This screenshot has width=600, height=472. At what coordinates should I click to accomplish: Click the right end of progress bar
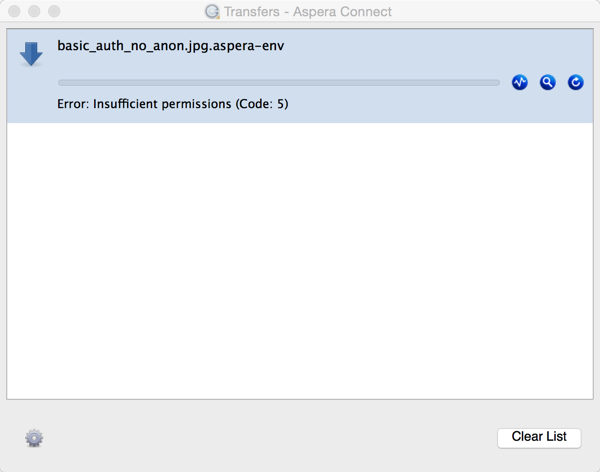[496, 83]
